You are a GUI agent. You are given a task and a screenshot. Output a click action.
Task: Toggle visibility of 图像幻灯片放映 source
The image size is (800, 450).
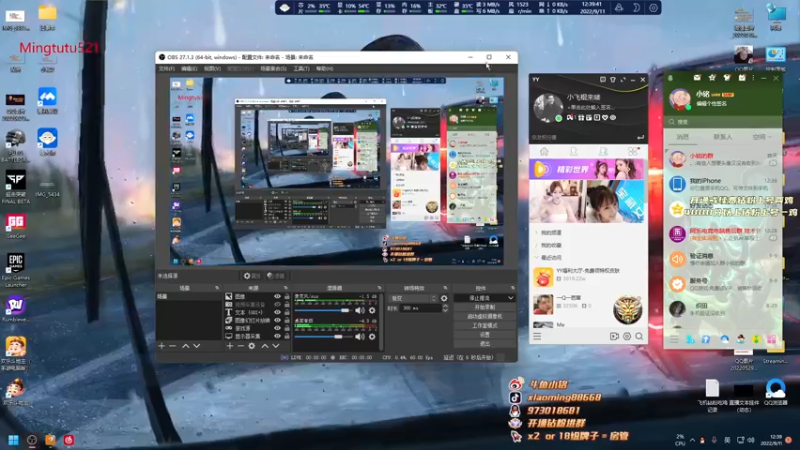[278, 320]
